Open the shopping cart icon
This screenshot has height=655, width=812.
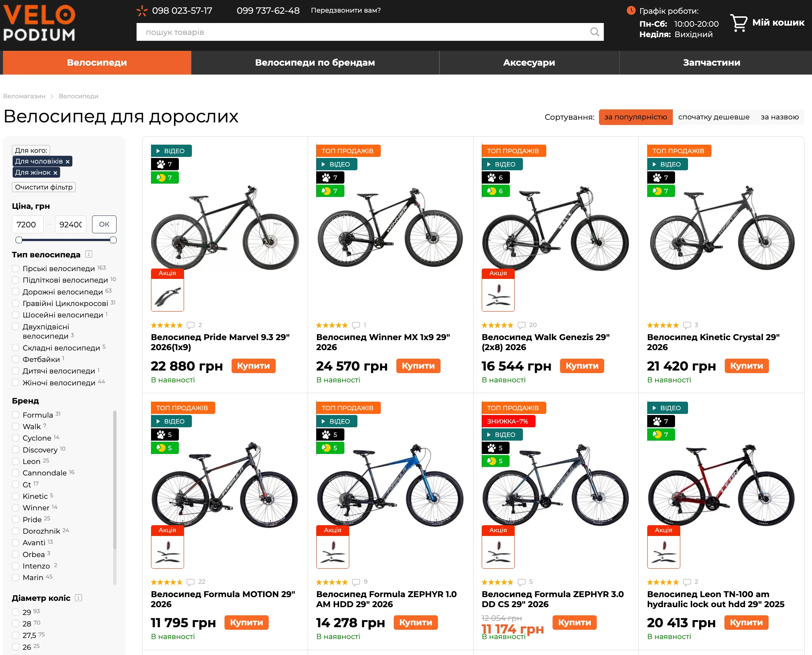[x=739, y=23]
